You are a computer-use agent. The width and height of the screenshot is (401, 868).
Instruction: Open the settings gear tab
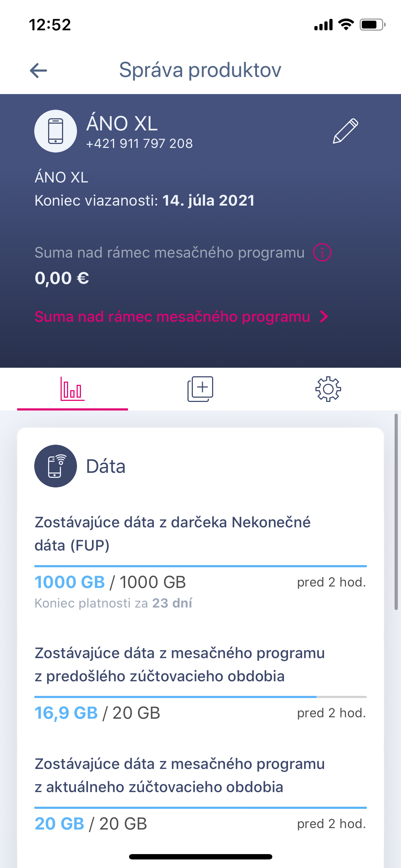[328, 389]
